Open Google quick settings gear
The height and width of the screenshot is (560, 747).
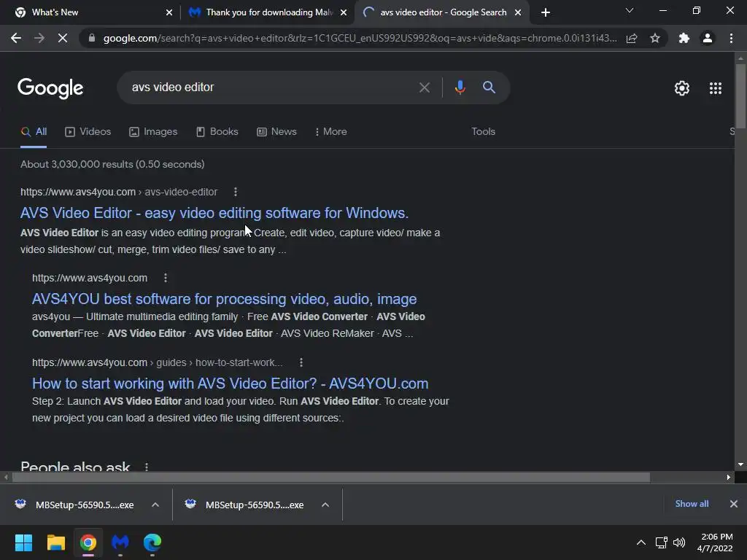click(682, 88)
